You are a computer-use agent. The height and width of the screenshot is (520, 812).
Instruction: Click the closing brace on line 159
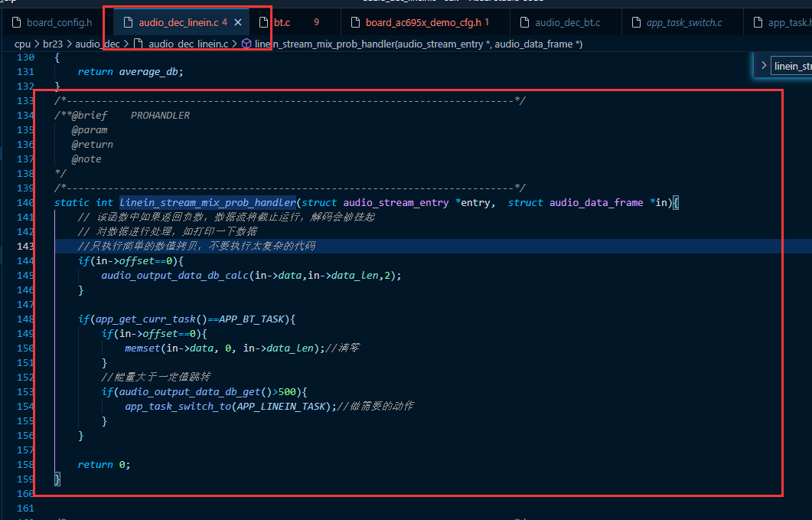click(x=57, y=479)
